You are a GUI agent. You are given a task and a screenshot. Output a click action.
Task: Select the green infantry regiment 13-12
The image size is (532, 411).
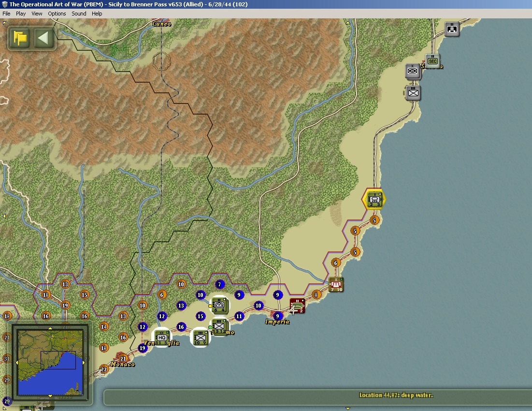point(219,326)
